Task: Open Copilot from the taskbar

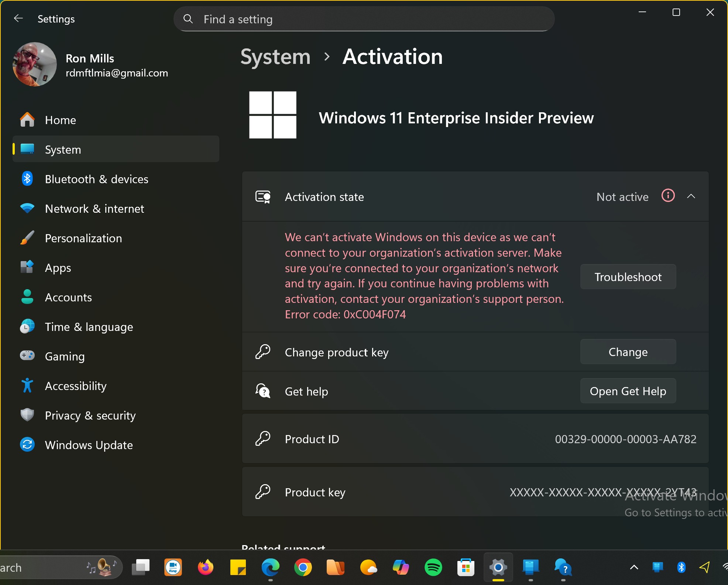Action: [x=401, y=568]
